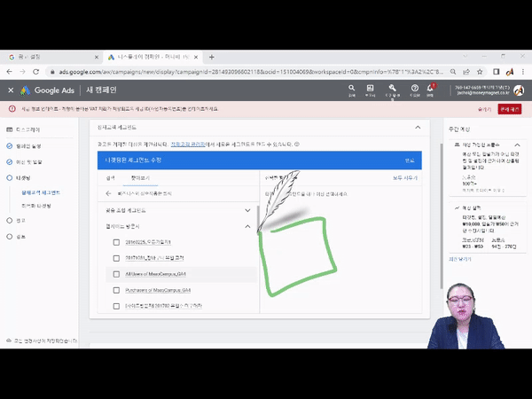The height and width of the screenshot is (399, 532).
Task: Click the Done (완료) button in blue header
Action: pyautogui.click(x=409, y=160)
